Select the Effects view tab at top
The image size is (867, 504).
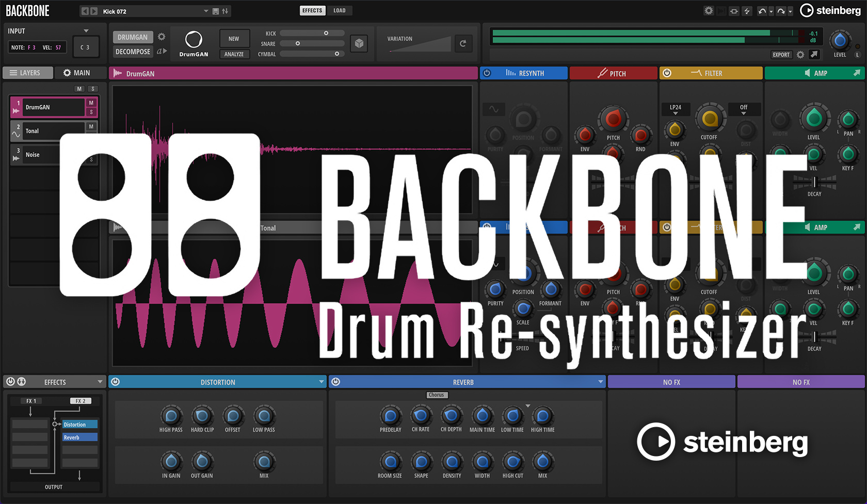312,10
